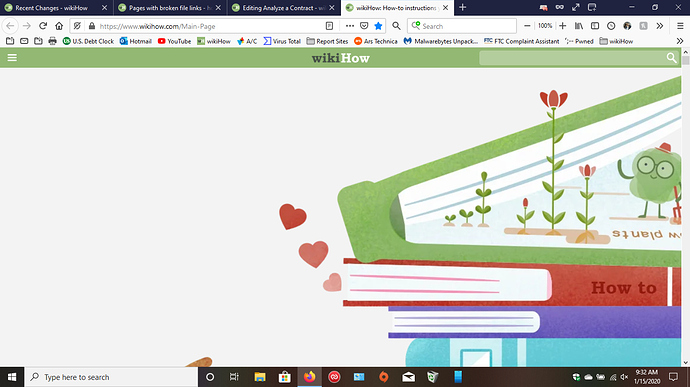This screenshot has width=690, height=387.
Task: Focus the wikiHow site search field
Action: pyautogui.click(x=572, y=58)
